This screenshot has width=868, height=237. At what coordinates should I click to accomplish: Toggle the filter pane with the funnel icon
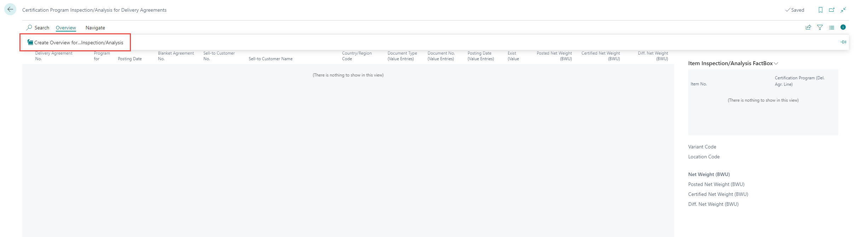[820, 27]
